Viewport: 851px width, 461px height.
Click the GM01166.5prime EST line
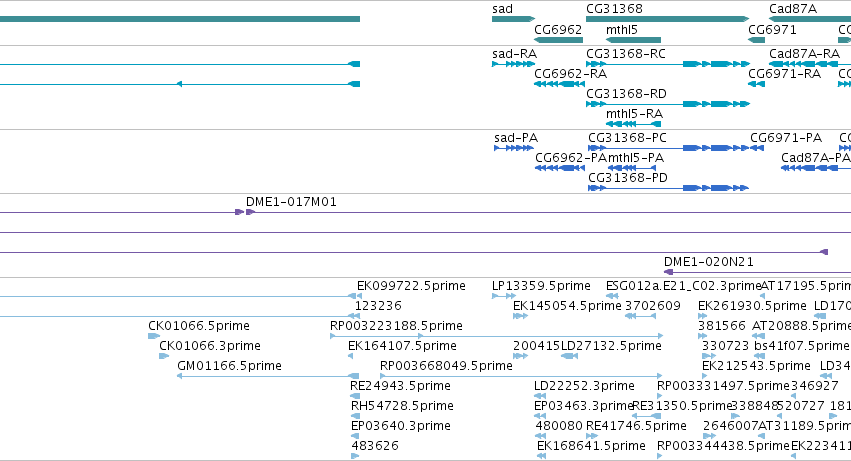[x=268, y=376]
